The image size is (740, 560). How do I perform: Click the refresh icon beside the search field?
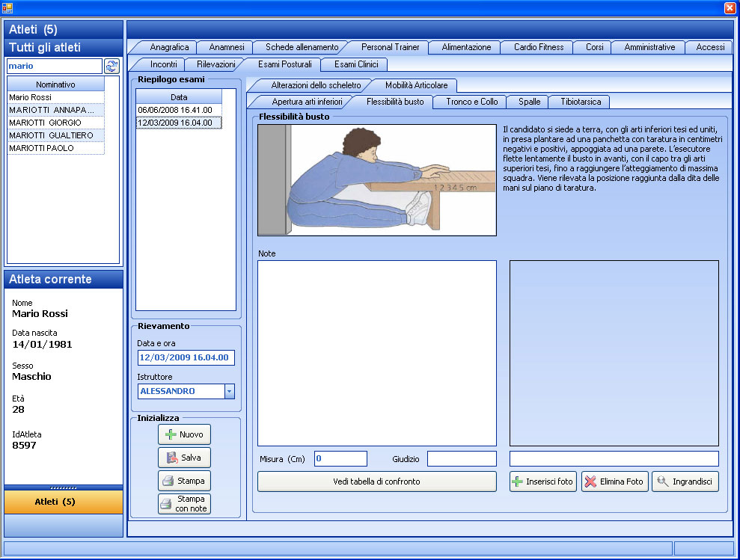pyautogui.click(x=111, y=66)
